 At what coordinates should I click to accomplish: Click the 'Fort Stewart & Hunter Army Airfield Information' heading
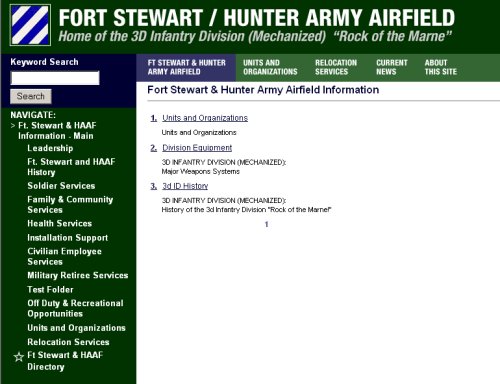click(263, 90)
